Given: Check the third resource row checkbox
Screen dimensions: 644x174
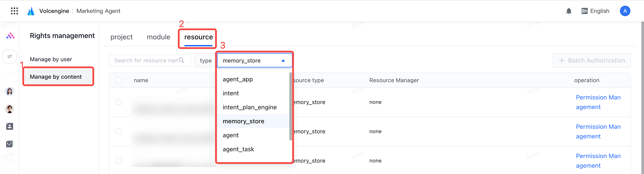Looking at the screenshot, I should 119,160.
